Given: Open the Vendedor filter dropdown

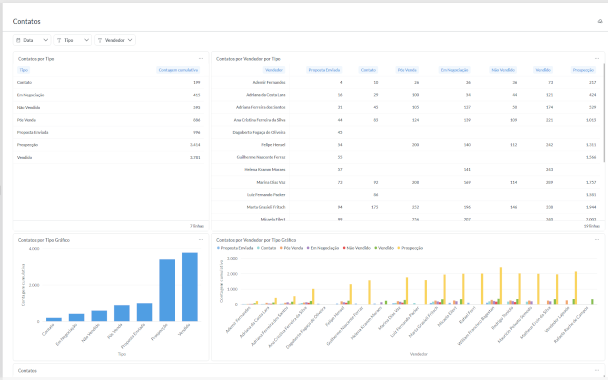Looking at the screenshot, I should point(115,40).
